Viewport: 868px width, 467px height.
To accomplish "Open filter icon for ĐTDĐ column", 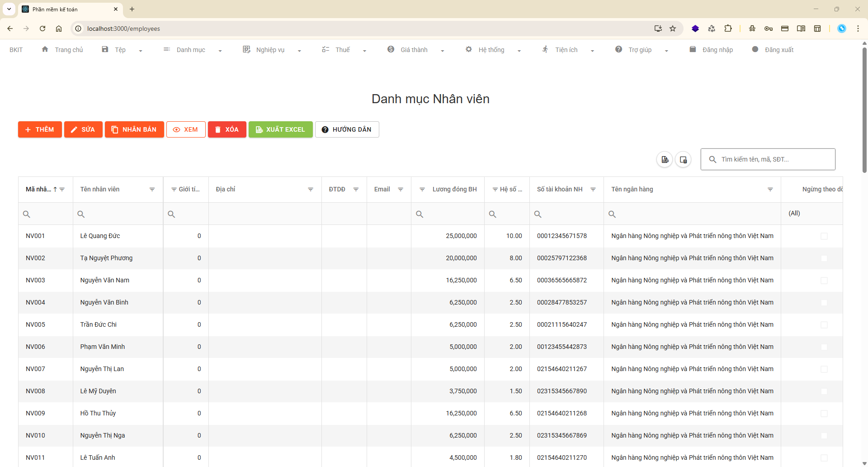I will tap(356, 189).
